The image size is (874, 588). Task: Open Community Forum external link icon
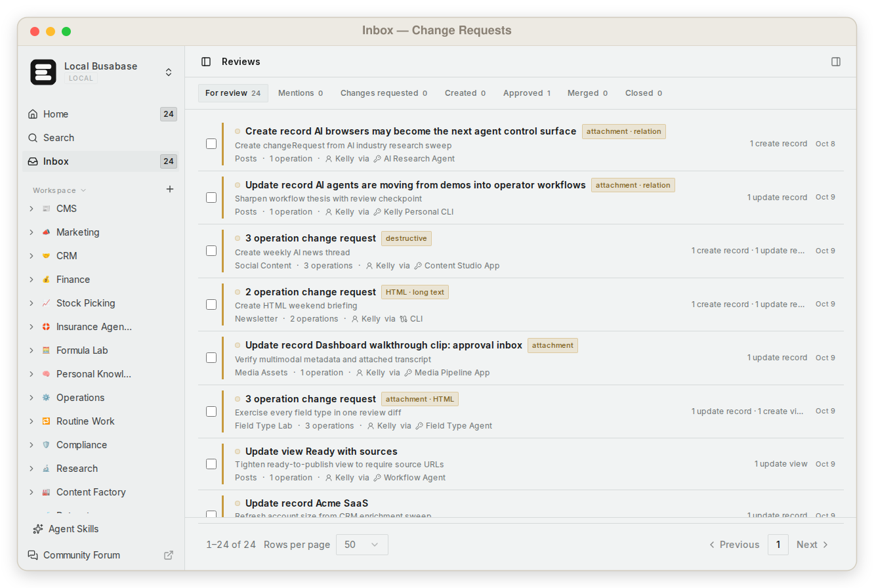click(x=169, y=555)
